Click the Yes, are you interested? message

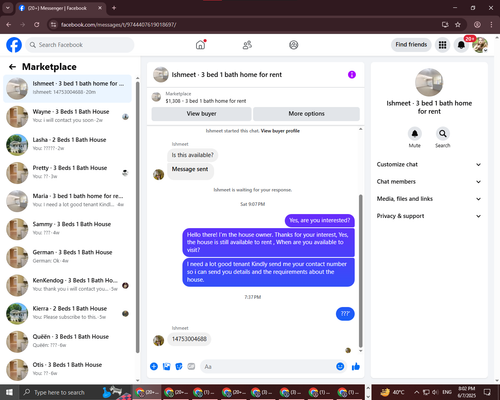pos(319,220)
